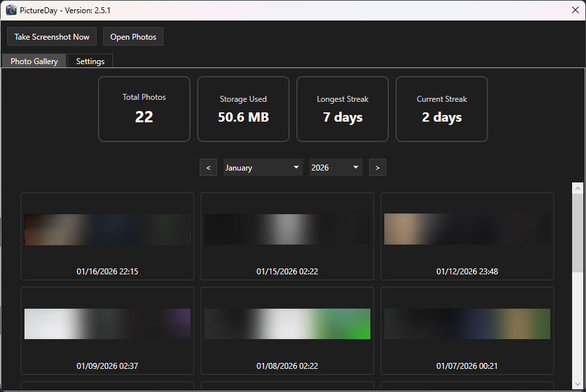586x392 pixels.
Task: Open thumbnail dated 01/16/2026 22:15
Action: 107,229
